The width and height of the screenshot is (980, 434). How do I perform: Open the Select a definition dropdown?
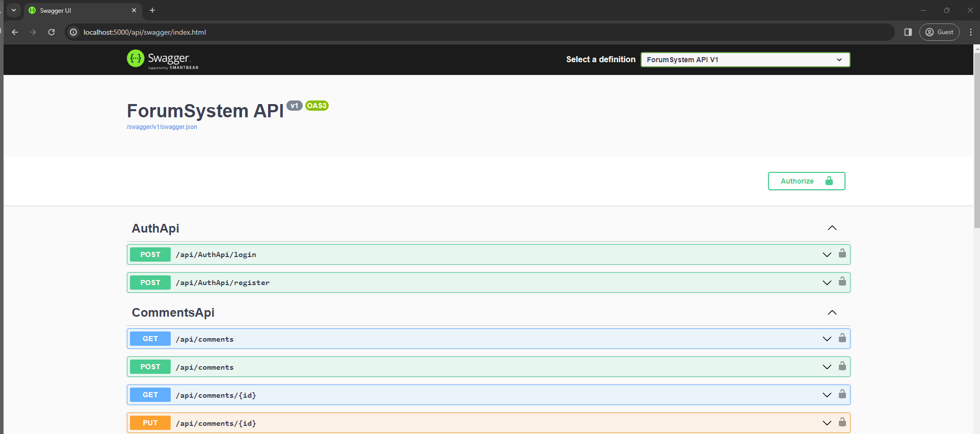745,60
